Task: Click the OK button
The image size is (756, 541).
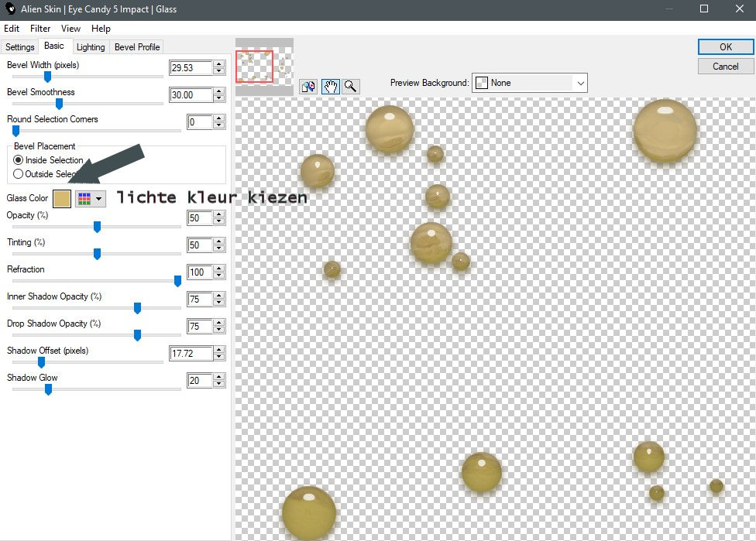Action: (x=725, y=47)
